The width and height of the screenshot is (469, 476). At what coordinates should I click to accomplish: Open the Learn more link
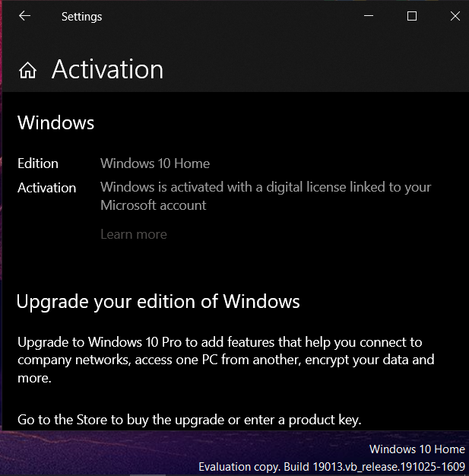[134, 234]
